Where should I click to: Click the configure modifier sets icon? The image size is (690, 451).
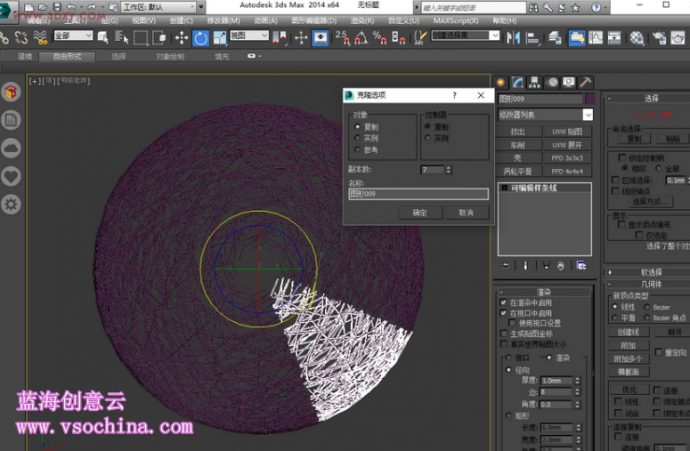pyautogui.click(x=581, y=265)
